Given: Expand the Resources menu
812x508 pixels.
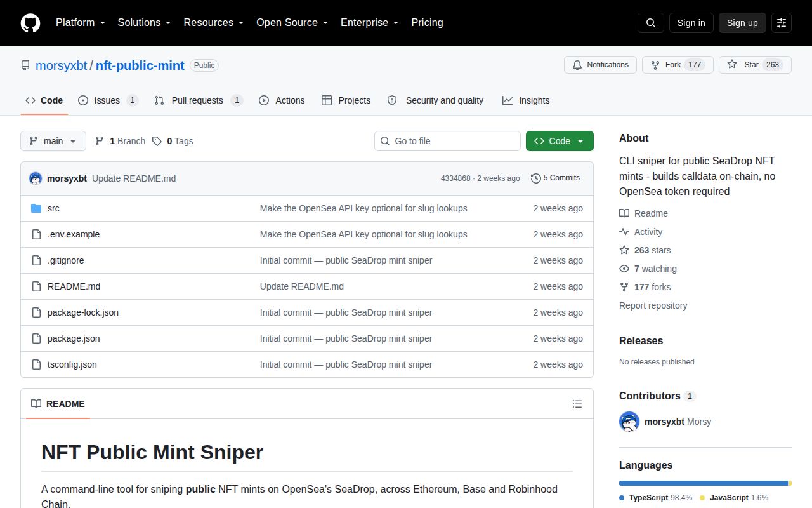Looking at the screenshot, I should [213, 23].
